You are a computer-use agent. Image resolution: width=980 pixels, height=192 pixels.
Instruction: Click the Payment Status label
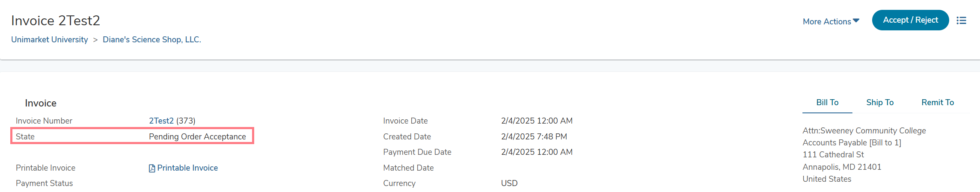click(45, 183)
